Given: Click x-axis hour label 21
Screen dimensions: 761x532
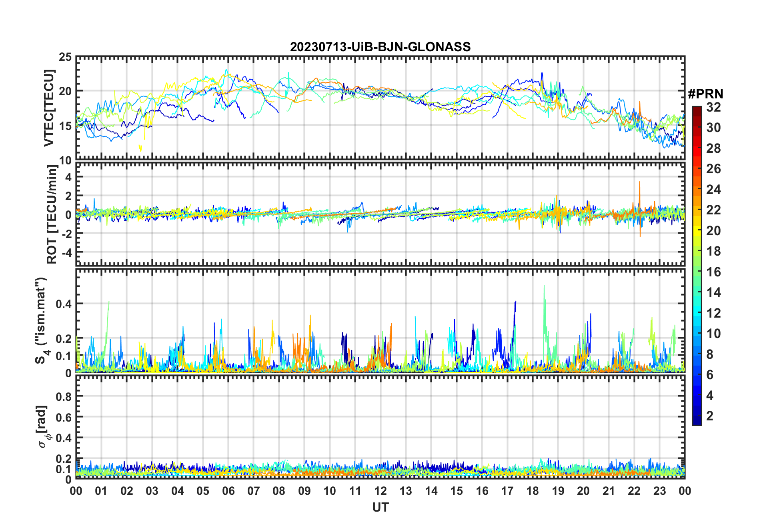Looking at the screenshot, I should coord(609,491).
